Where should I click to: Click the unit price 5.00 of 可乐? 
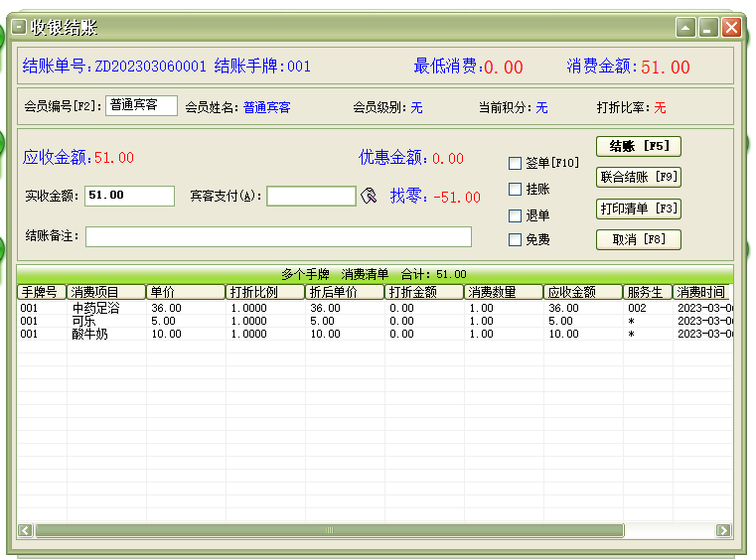(x=163, y=321)
